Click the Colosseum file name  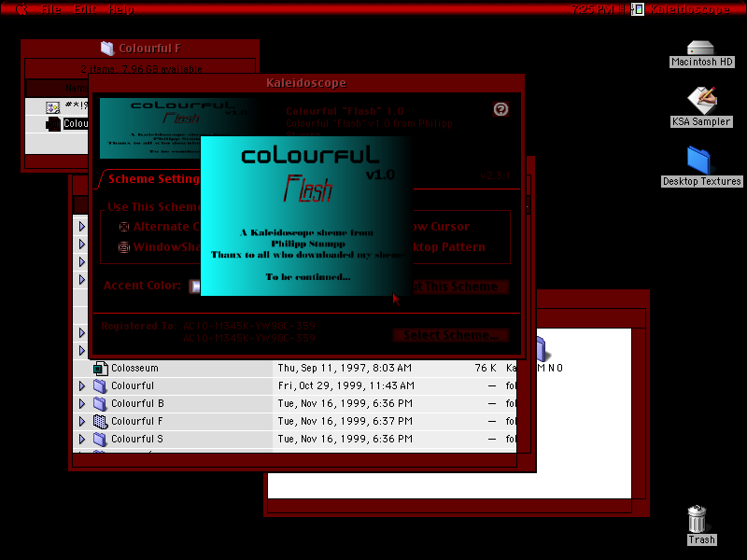coord(134,368)
